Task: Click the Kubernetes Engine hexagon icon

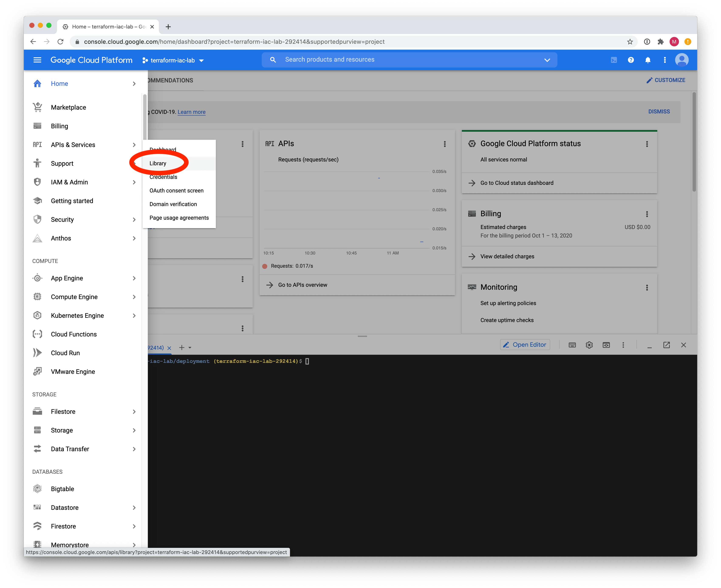Action: click(37, 315)
